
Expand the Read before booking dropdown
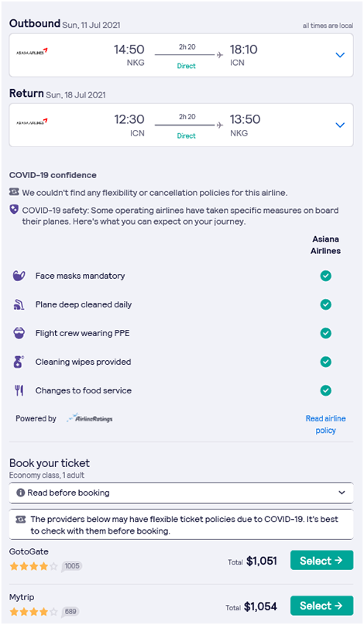(181, 493)
